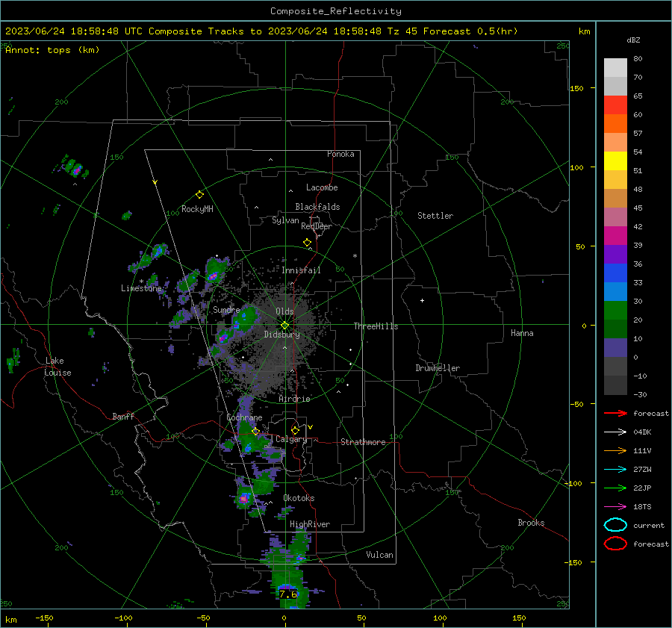Click the timestamp and forecast header line

pos(261,31)
